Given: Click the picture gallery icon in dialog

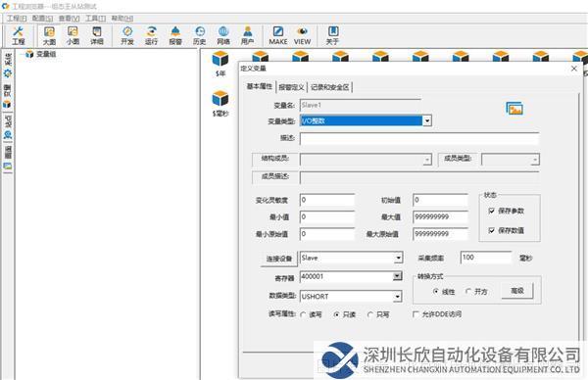Looking at the screenshot, I should point(514,109).
